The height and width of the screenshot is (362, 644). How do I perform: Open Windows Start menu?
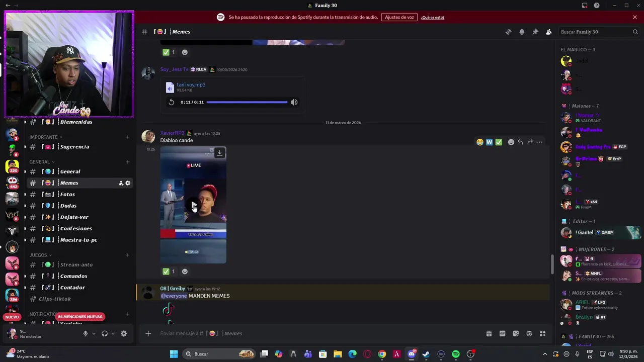point(174,354)
